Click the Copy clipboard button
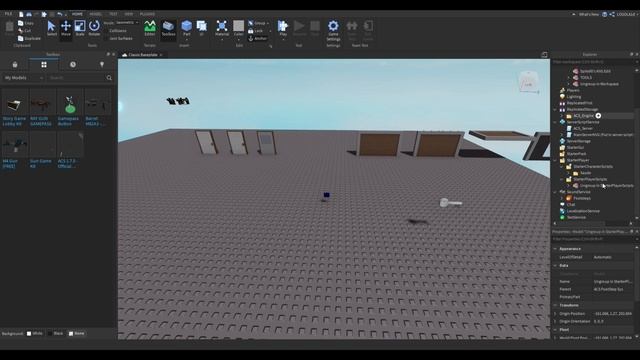The height and width of the screenshot is (360, 640). 26,23
